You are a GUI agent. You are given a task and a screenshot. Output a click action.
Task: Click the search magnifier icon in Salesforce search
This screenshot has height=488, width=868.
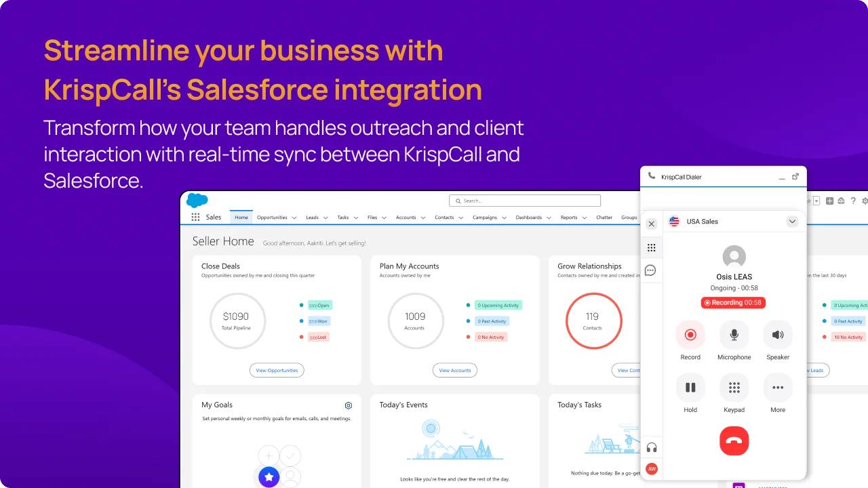coord(458,201)
